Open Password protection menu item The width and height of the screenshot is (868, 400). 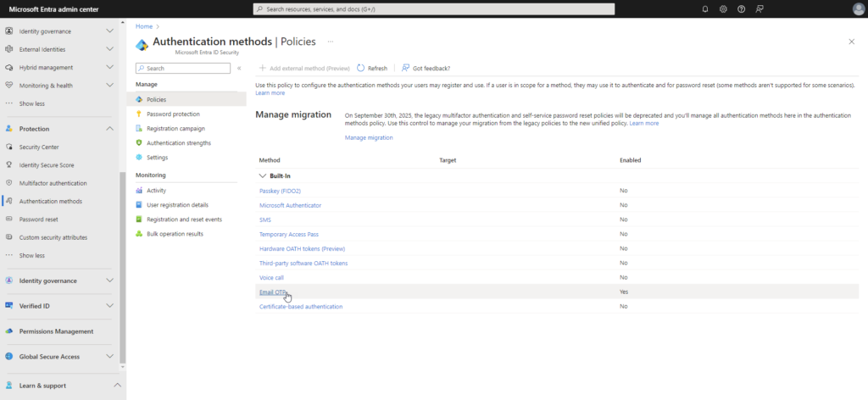173,114
